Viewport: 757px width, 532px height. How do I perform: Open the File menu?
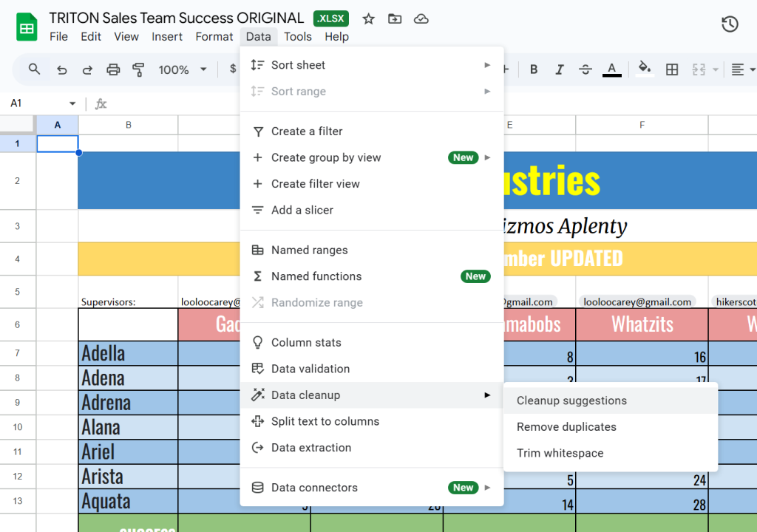58,37
